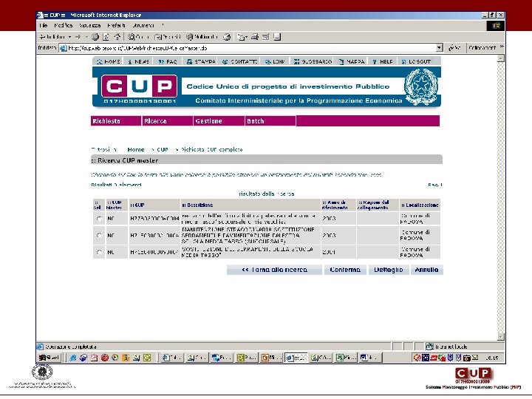Open the Strumenti menu
The height and width of the screenshot is (399, 532).
pos(143,25)
